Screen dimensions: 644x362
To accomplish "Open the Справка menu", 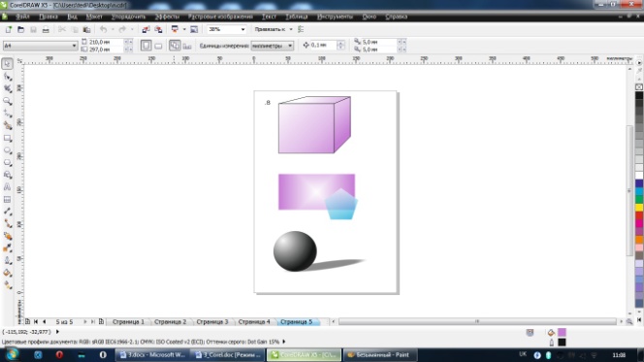I will coord(397,16).
